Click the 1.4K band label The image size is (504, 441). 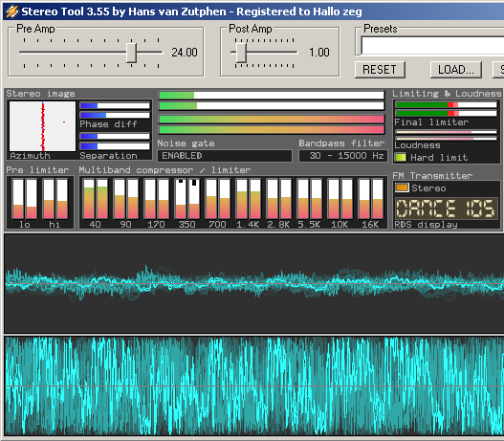(x=248, y=225)
